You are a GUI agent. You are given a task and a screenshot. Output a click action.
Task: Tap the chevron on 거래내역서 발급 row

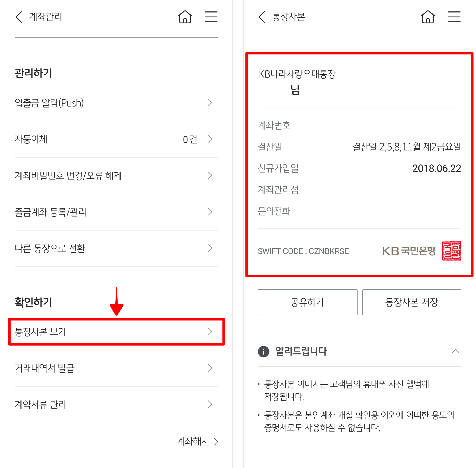(210, 368)
